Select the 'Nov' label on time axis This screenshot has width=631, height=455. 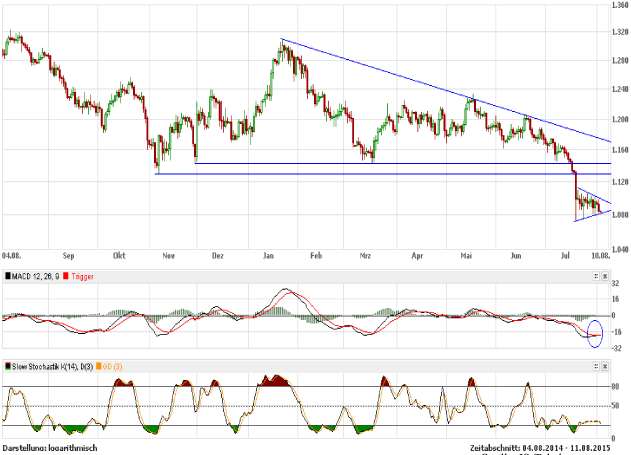tap(168, 257)
